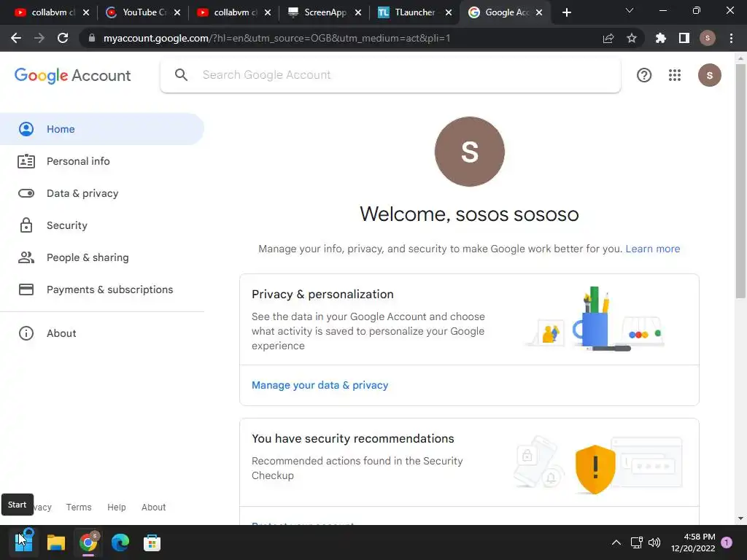Close the first collabvm tab
Image resolution: width=747 pixels, height=560 pixels.
point(86,12)
